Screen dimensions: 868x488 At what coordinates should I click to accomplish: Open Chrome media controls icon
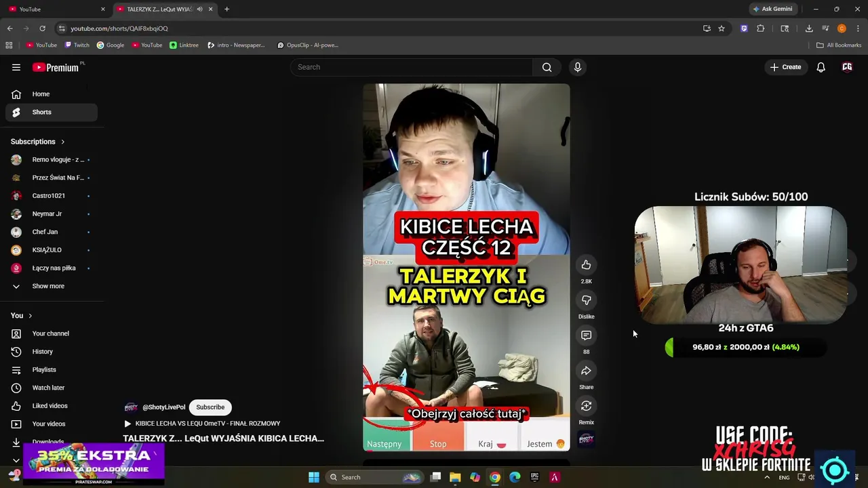pyautogui.click(x=825, y=28)
